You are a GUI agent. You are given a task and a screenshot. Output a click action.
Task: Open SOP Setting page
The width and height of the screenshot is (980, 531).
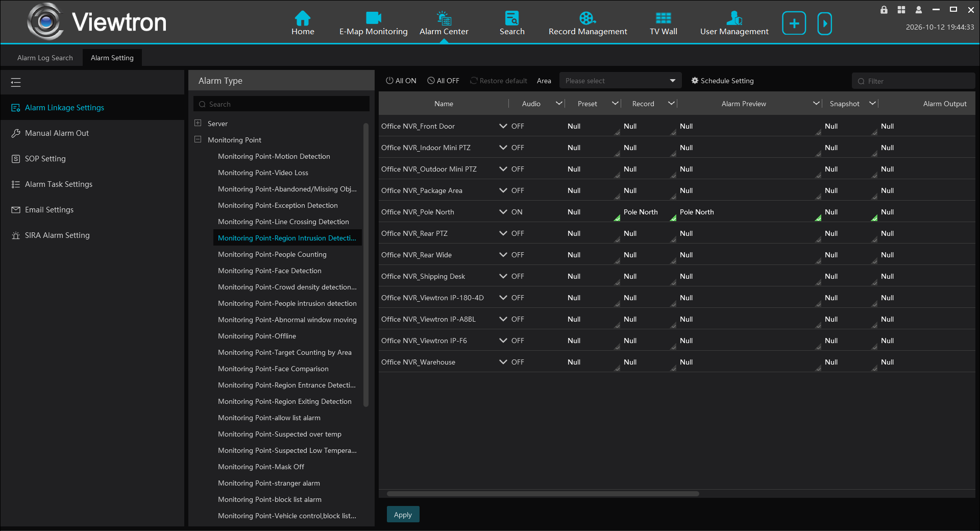[92, 159]
